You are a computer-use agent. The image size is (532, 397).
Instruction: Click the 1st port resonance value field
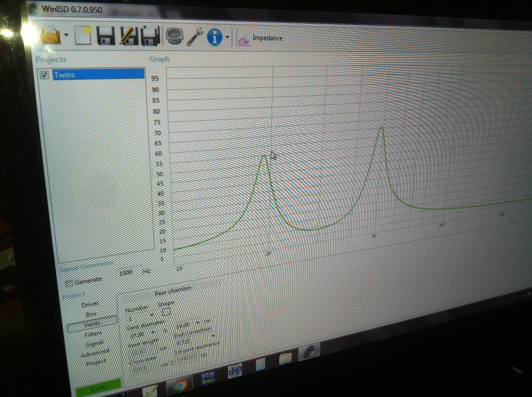(x=187, y=358)
